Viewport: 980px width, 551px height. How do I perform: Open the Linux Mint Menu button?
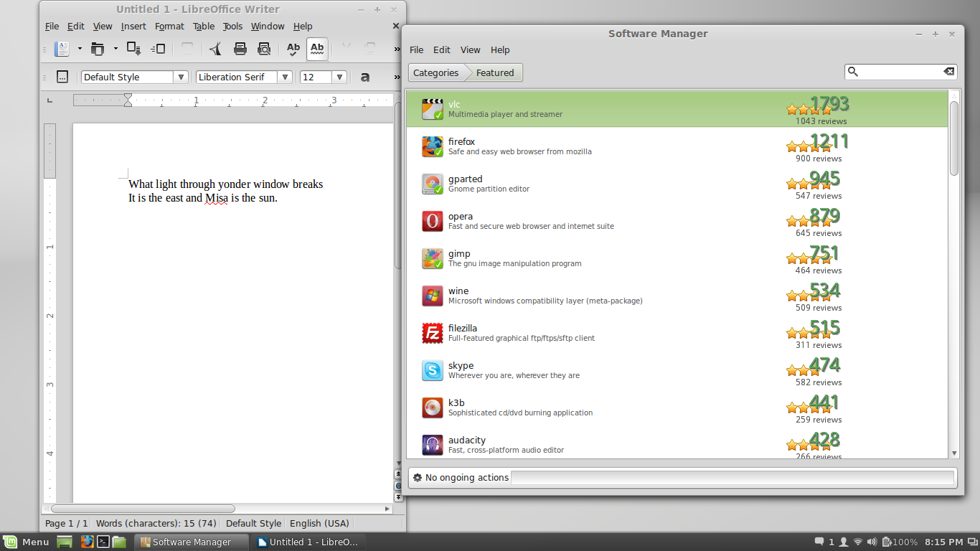[27, 542]
